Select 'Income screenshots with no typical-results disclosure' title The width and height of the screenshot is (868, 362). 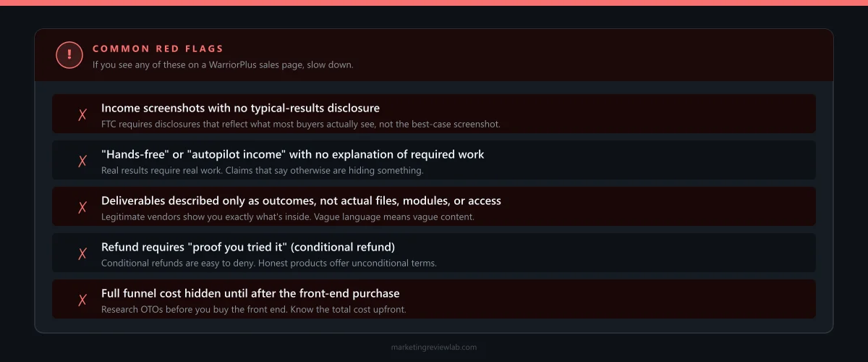[240, 108]
